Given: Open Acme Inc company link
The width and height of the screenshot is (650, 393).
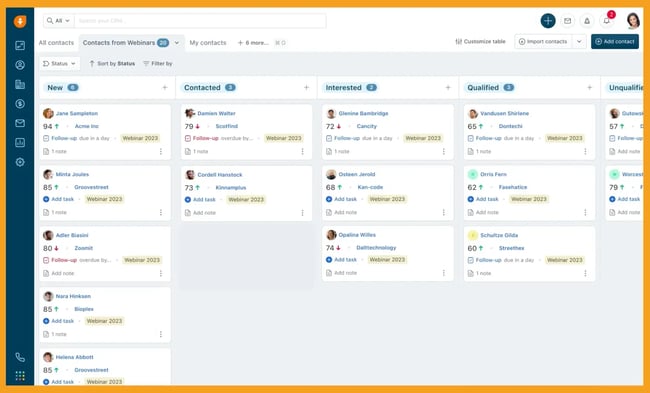Looking at the screenshot, I should (x=87, y=126).
